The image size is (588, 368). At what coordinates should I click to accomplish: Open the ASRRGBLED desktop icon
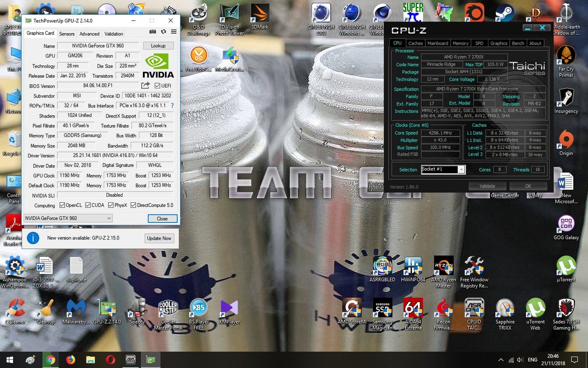(382, 269)
